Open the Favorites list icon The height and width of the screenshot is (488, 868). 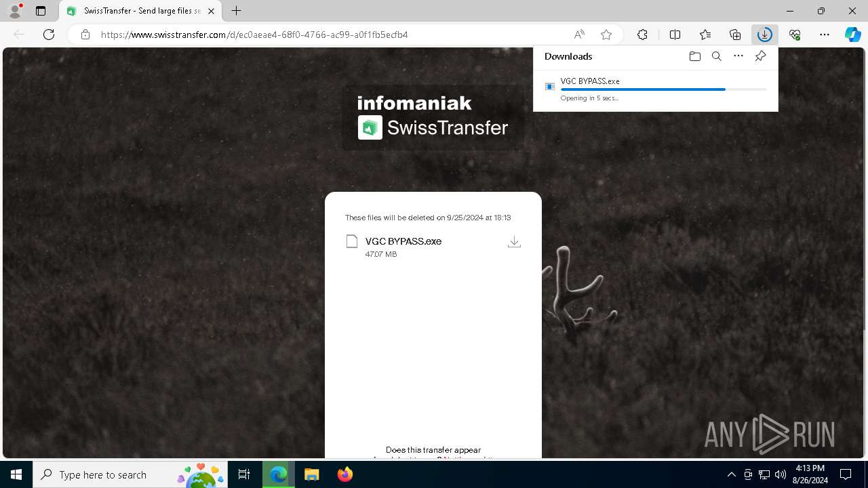pyautogui.click(x=705, y=35)
